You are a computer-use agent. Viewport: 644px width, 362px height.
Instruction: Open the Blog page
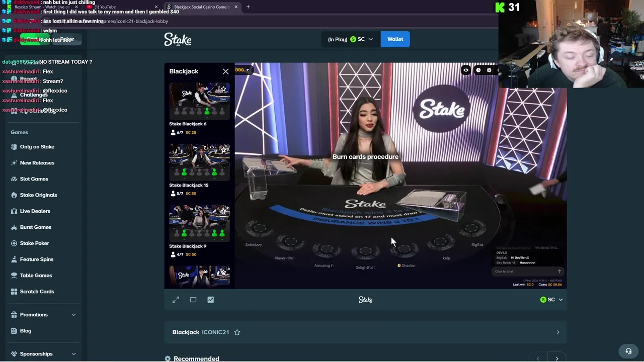coord(26,331)
